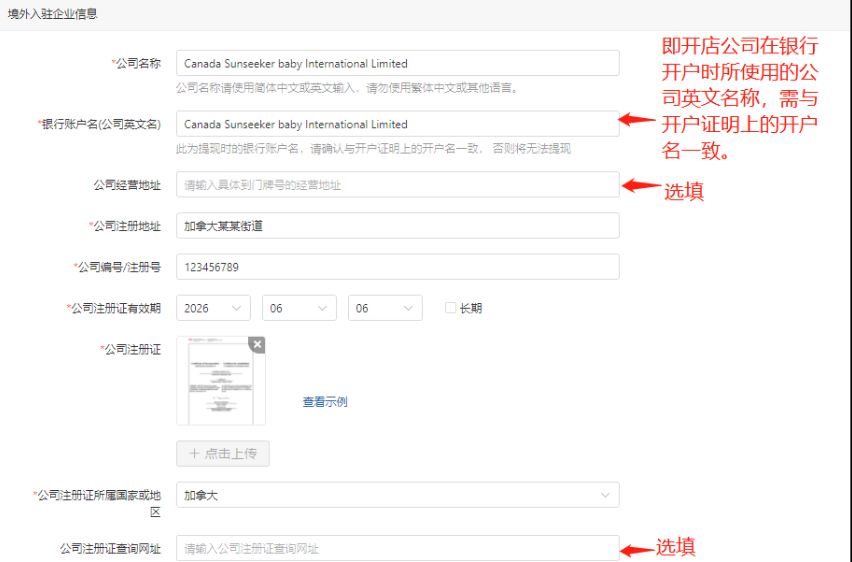Remove the uploaded 公司注册证 image with the X

257,345
